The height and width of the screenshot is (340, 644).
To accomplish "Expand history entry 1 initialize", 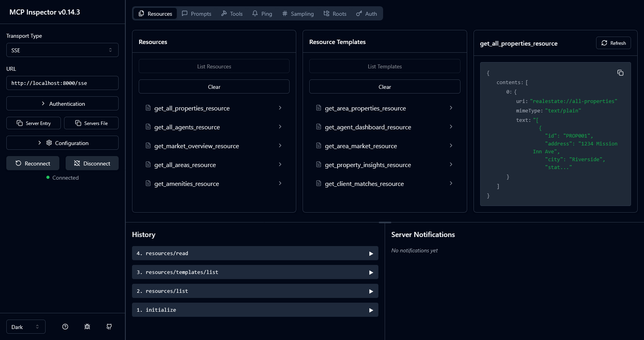I will tap(255, 310).
